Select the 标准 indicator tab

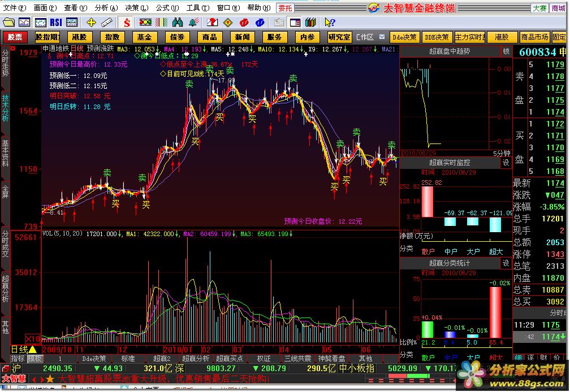(x=128, y=359)
